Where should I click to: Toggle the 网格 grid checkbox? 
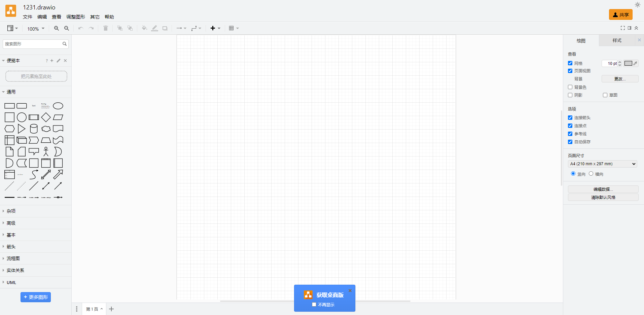(x=570, y=63)
